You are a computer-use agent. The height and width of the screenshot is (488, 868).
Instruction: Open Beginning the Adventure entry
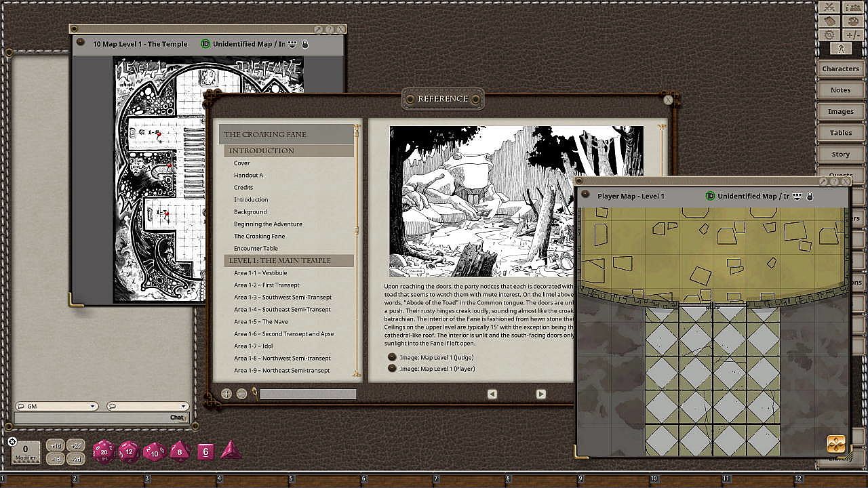tap(268, 224)
